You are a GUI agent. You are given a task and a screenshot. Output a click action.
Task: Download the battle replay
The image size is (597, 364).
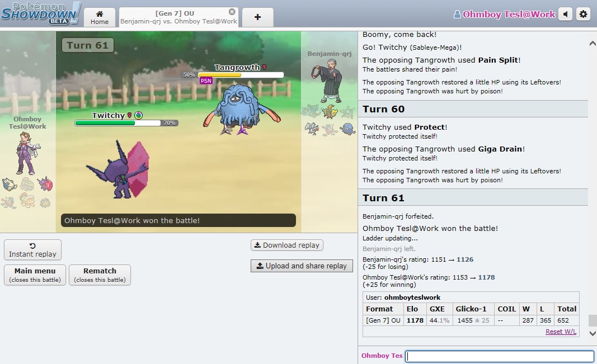click(x=286, y=245)
